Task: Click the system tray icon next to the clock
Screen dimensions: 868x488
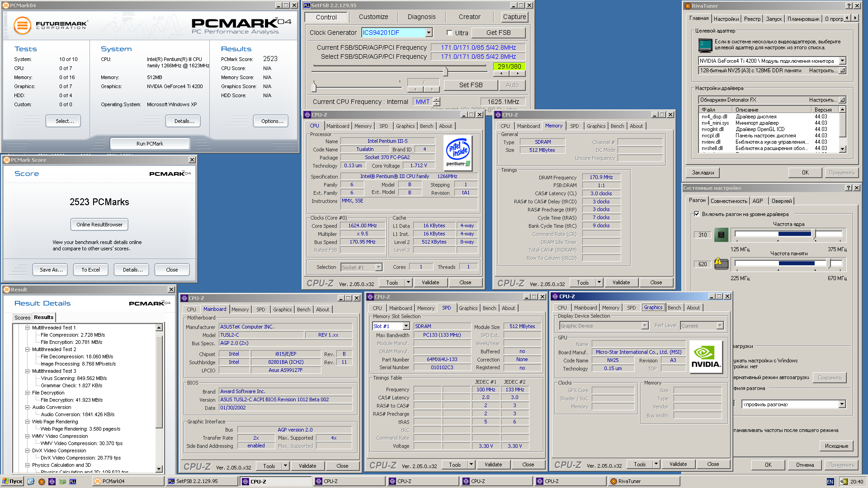Action: (x=844, y=482)
